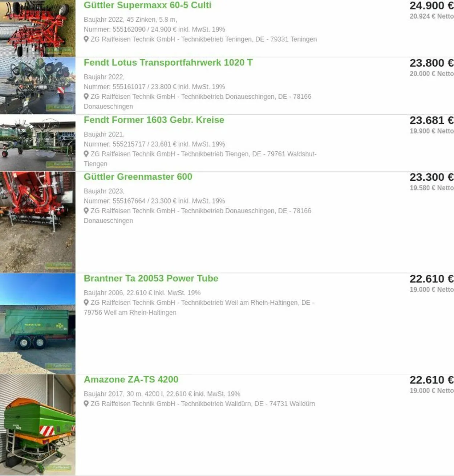
Task: Open the Fendt Lotus Transportfahrwerk 1020 T listing
Action: click(x=168, y=62)
